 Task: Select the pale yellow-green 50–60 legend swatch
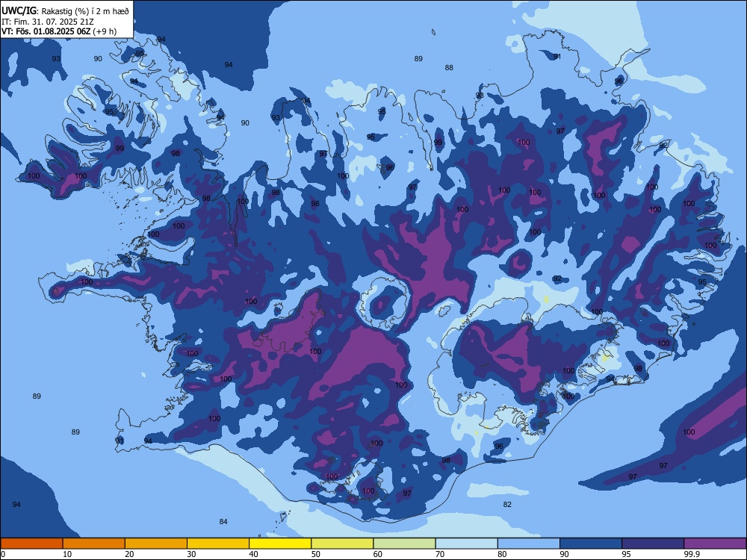tap(343, 544)
